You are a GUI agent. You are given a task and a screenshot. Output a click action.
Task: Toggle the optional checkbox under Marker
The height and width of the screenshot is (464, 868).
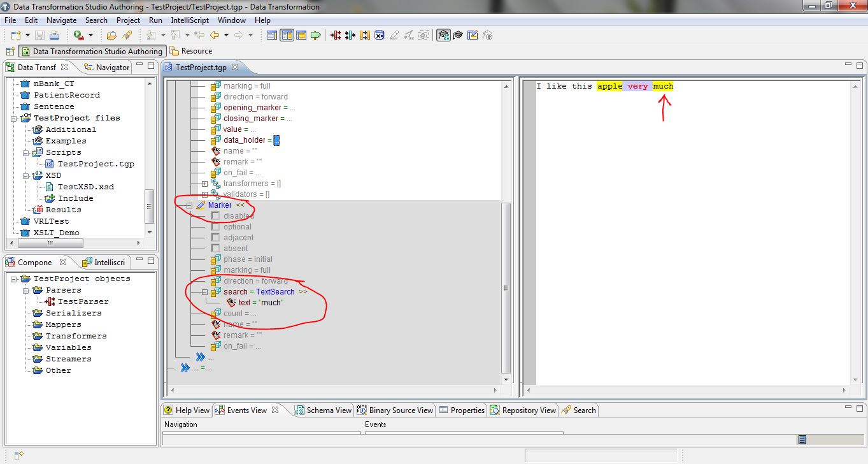point(215,227)
